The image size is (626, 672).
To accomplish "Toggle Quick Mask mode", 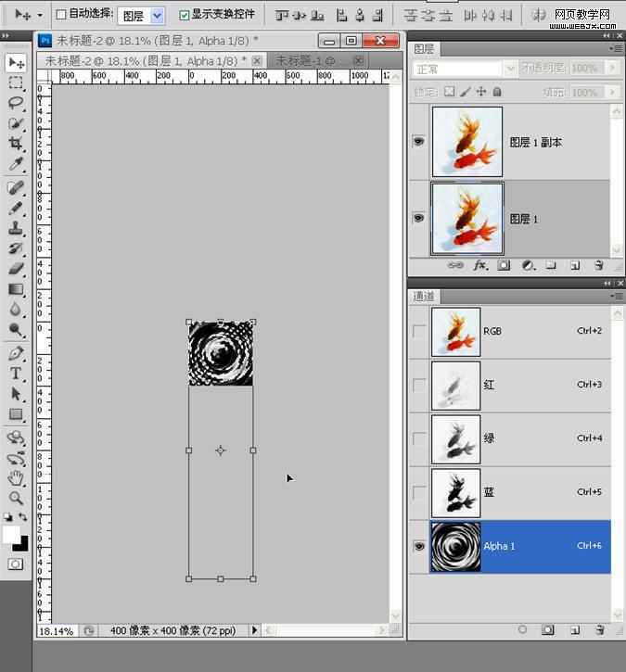I will (16, 564).
